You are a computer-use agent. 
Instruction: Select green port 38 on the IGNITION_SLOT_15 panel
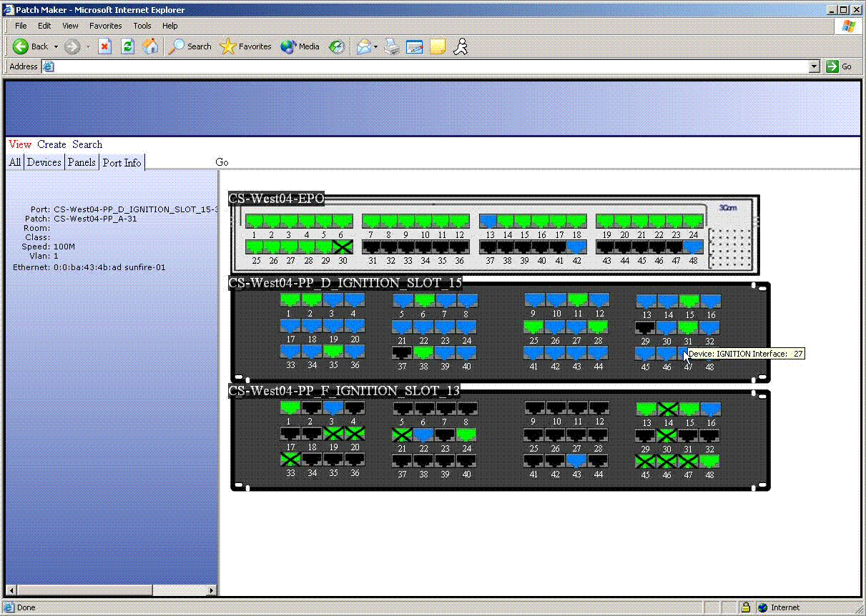(x=423, y=352)
